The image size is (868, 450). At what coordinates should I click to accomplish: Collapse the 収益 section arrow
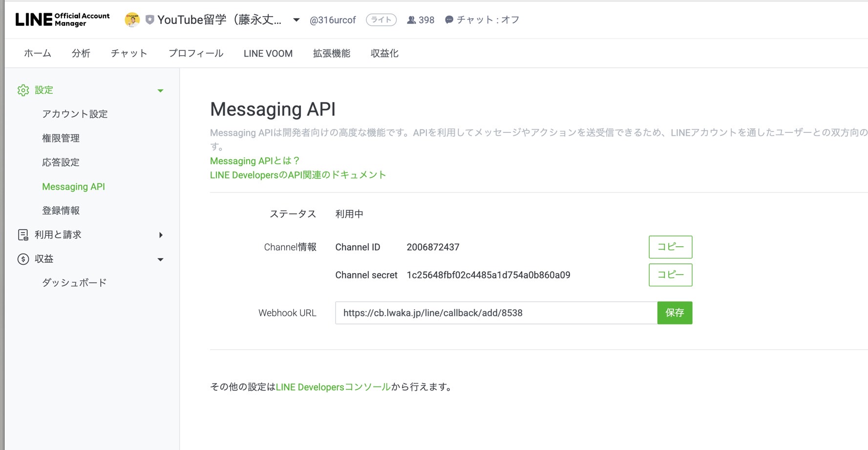[160, 259]
